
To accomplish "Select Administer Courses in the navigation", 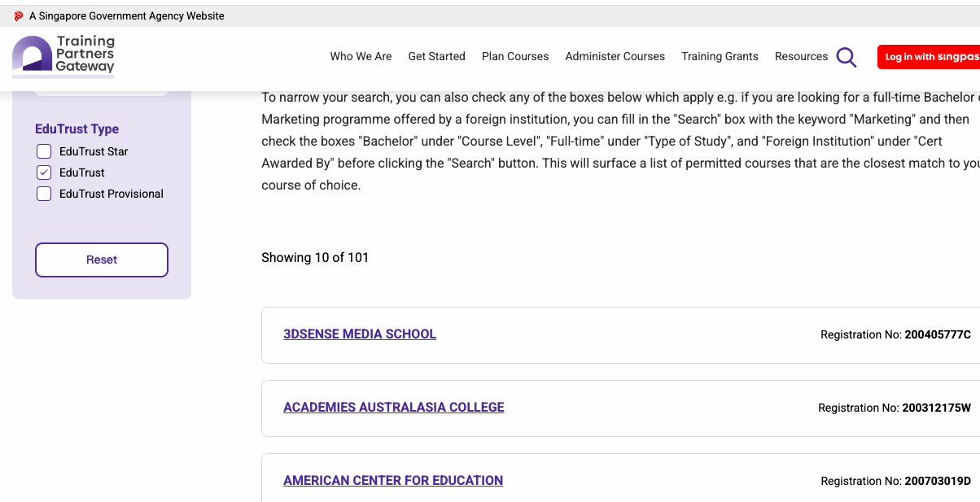I will click(615, 57).
